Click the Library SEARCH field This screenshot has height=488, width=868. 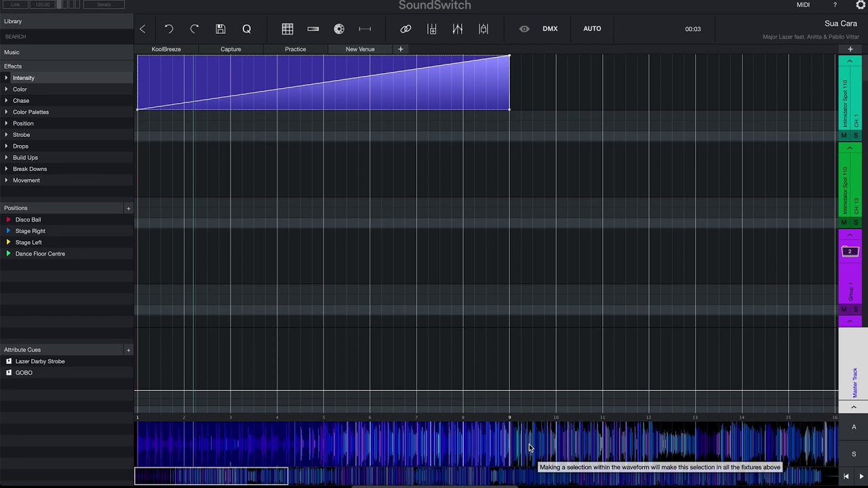[66, 37]
